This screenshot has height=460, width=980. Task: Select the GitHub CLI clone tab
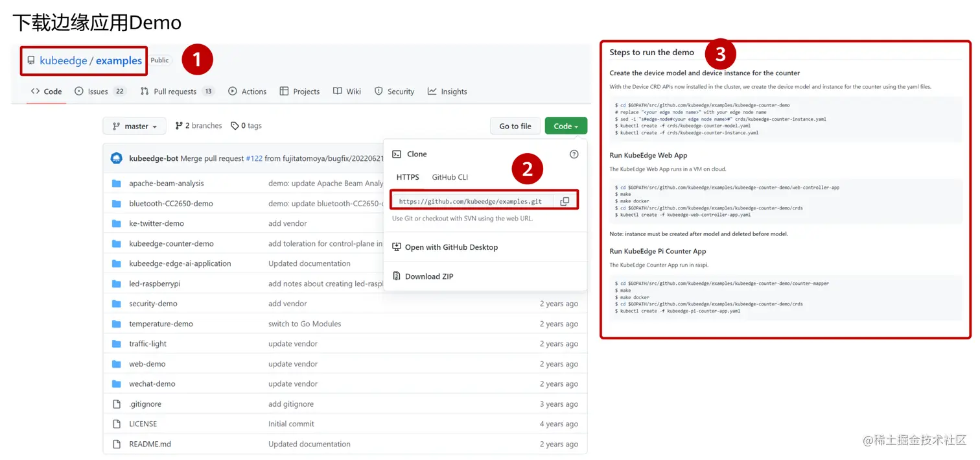click(x=450, y=177)
